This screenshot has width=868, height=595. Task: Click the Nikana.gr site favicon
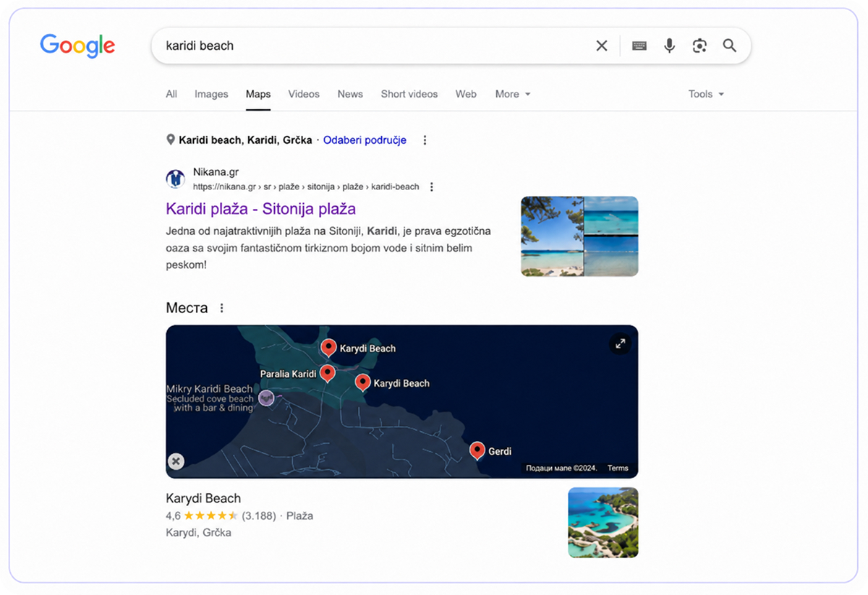(175, 179)
